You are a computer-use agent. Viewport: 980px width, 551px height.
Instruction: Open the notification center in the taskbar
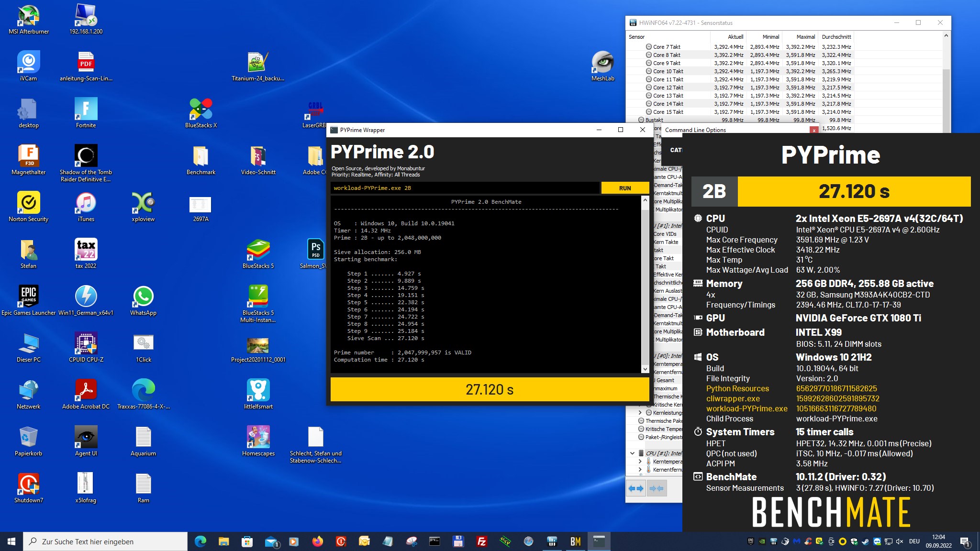pyautogui.click(x=965, y=542)
